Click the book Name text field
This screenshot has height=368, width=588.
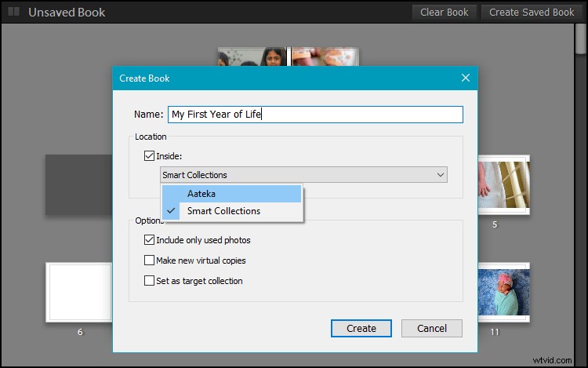click(x=315, y=115)
